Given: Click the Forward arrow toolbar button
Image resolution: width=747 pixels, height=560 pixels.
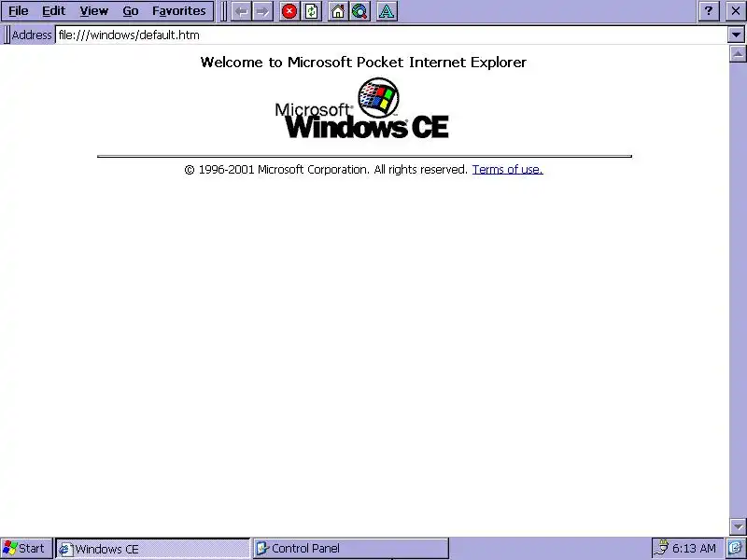Looking at the screenshot, I should tap(262, 11).
